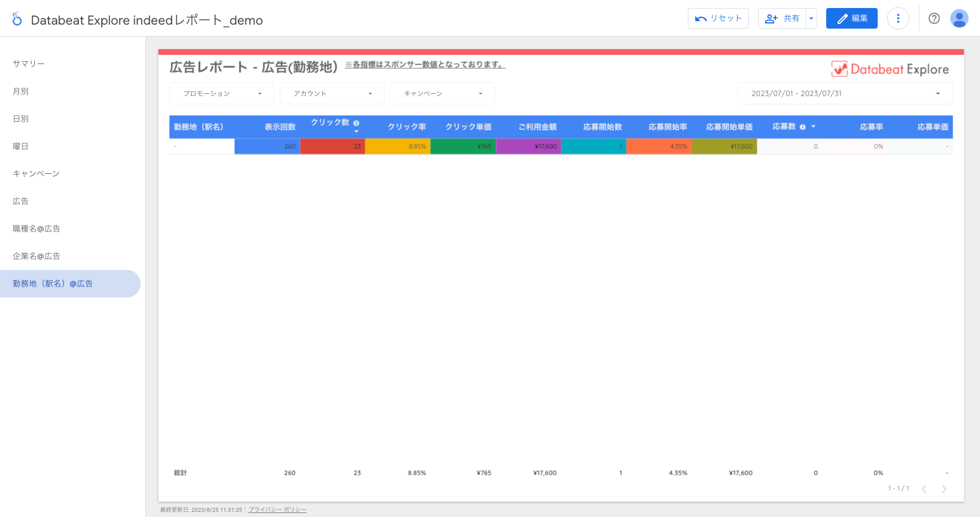Sort by 応募開始数 column header
The height and width of the screenshot is (517, 980).
(603, 127)
